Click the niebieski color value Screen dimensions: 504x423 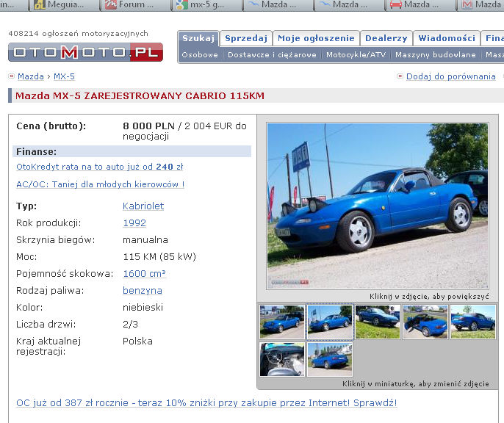pos(143,308)
